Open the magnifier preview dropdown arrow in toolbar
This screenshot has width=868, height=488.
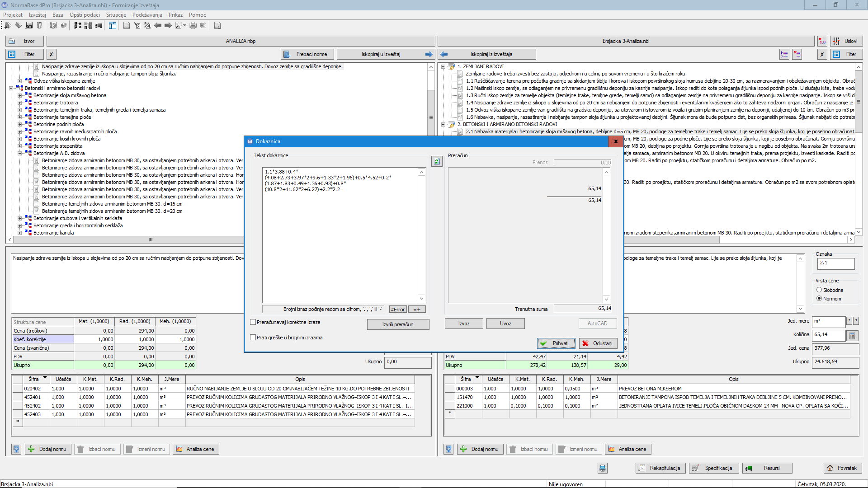pos(184,26)
